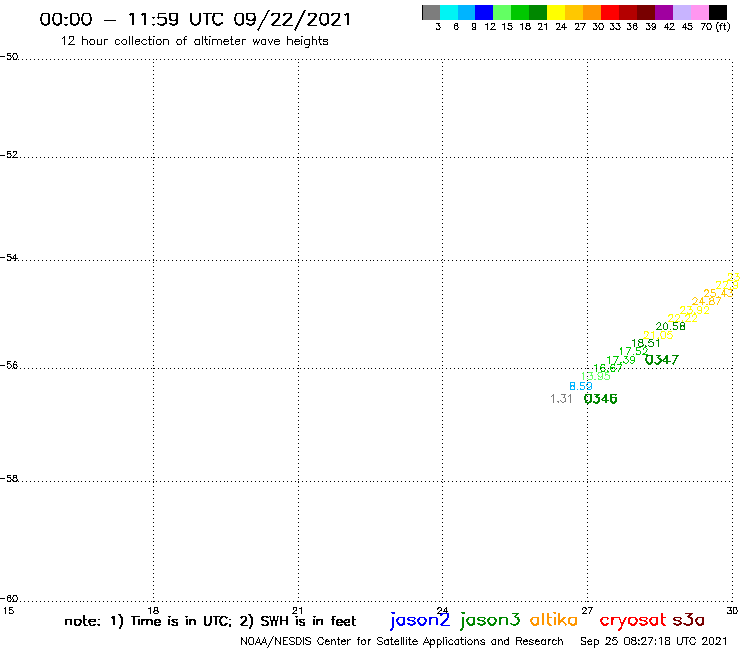This screenshot has height=650, width=740.
Task: Click the date range title 00:00 – 11:59 UTC
Action: (195, 19)
